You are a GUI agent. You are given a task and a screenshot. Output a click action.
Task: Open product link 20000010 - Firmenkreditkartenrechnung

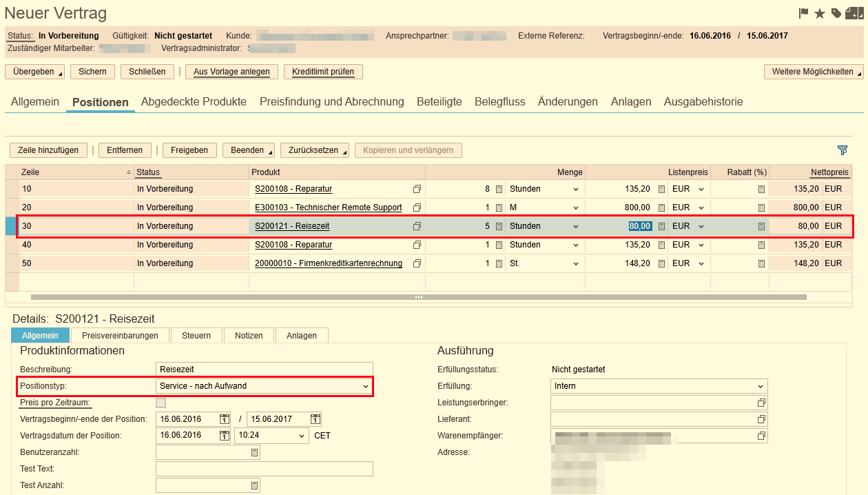(x=329, y=263)
